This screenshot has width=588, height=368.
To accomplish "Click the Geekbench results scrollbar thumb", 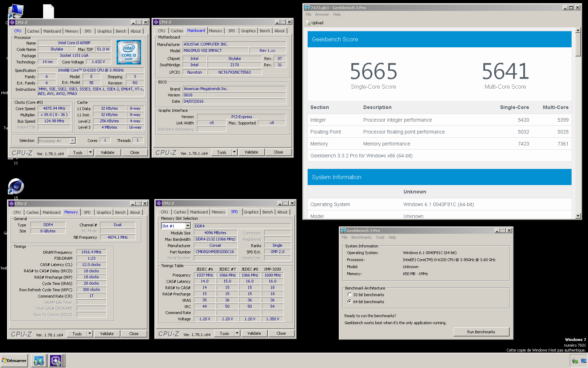I will (x=578, y=45).
